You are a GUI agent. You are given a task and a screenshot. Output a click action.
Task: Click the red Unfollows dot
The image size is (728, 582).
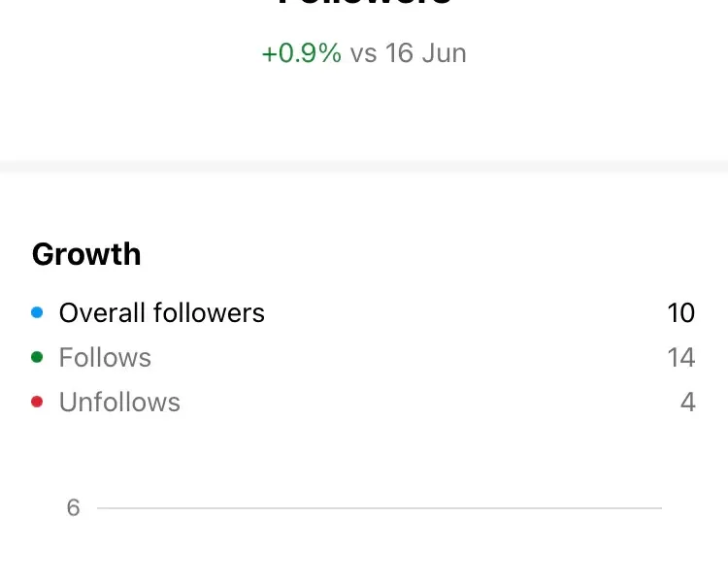pos(37,402)
